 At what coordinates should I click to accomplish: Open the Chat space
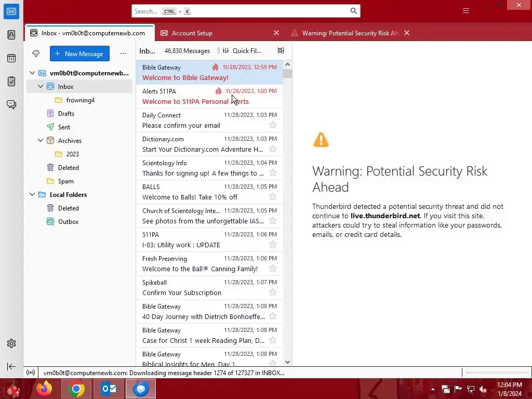pyautogui.click(x=11, y=105)
